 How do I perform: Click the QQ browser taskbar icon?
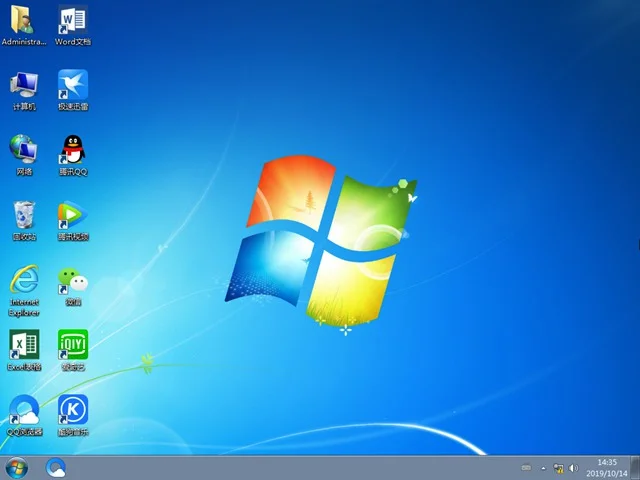point(56,468)
